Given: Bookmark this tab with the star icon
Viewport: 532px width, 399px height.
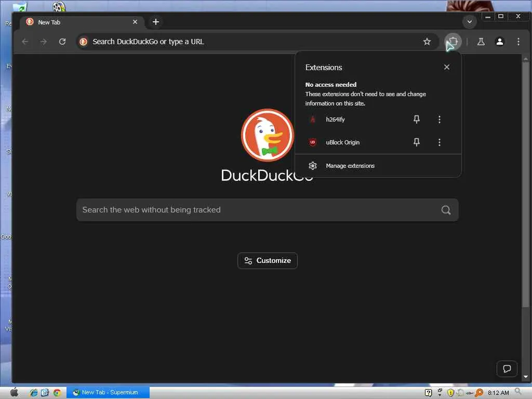Looking at the screenshot, I should pos(427,42).
